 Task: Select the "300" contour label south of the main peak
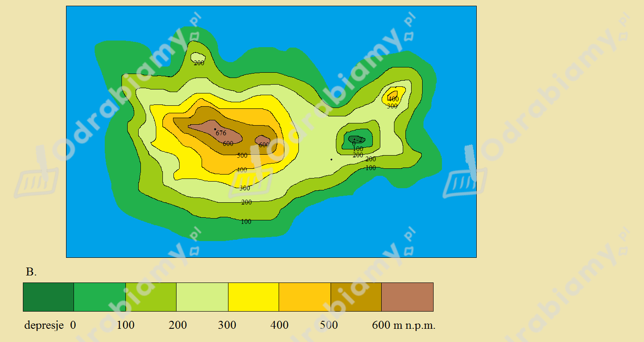tap(245, 188)
